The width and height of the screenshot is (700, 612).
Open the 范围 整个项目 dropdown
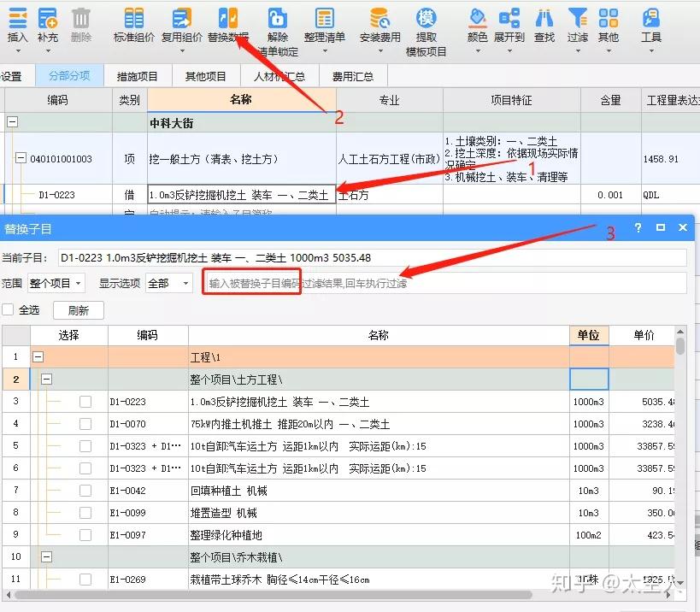tap(56, 283)
